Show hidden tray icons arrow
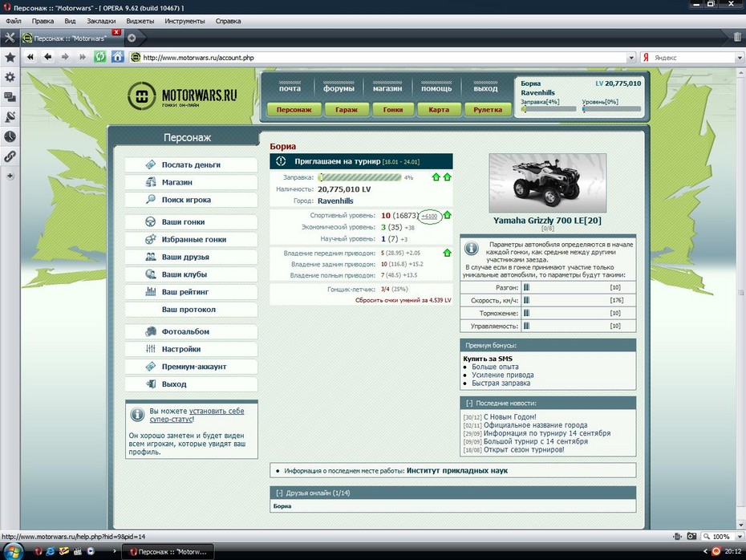The image size is (746, 560). [705, 551]
